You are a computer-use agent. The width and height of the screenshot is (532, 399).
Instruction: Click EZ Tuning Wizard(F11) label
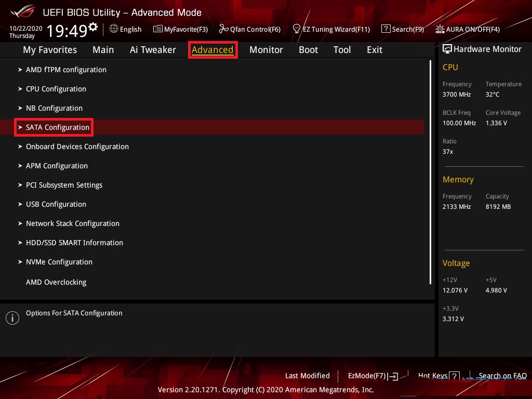coord(336,29)
